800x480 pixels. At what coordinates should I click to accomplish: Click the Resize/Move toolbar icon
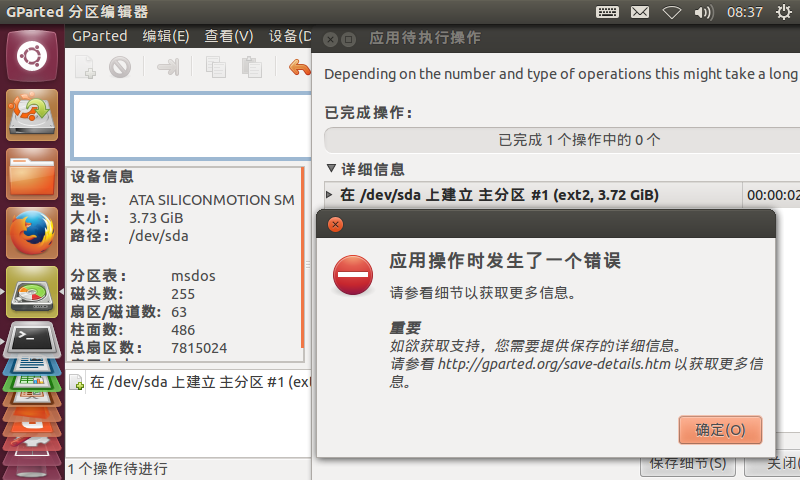[168, 67]
